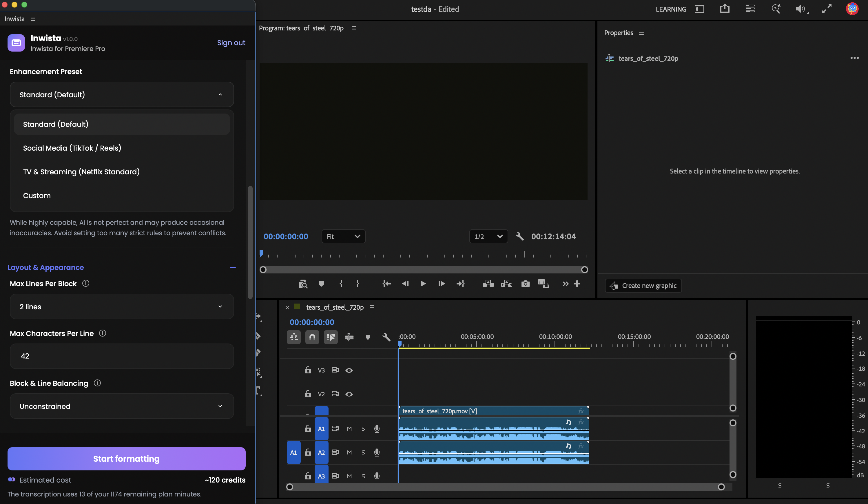Collapse Layout & Appearance section
Image resolution: width=868 pixels, height=504 pixels.
233,267
